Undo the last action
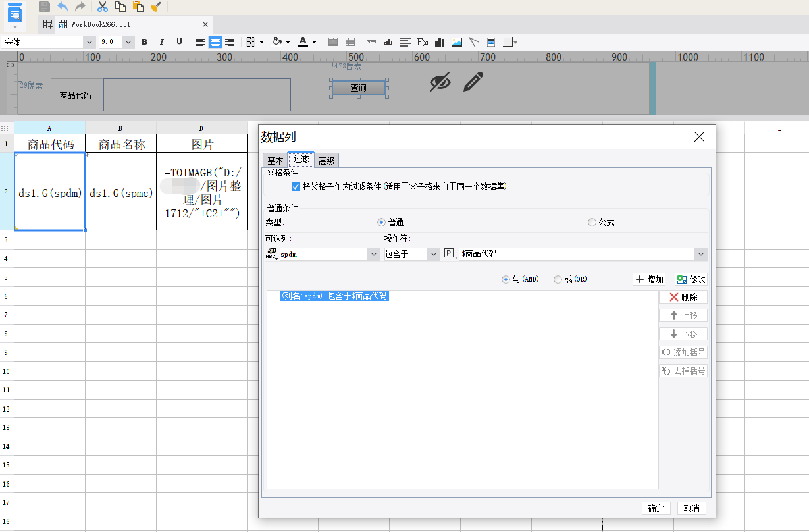The image size is (809, 532). pos(63,7)
